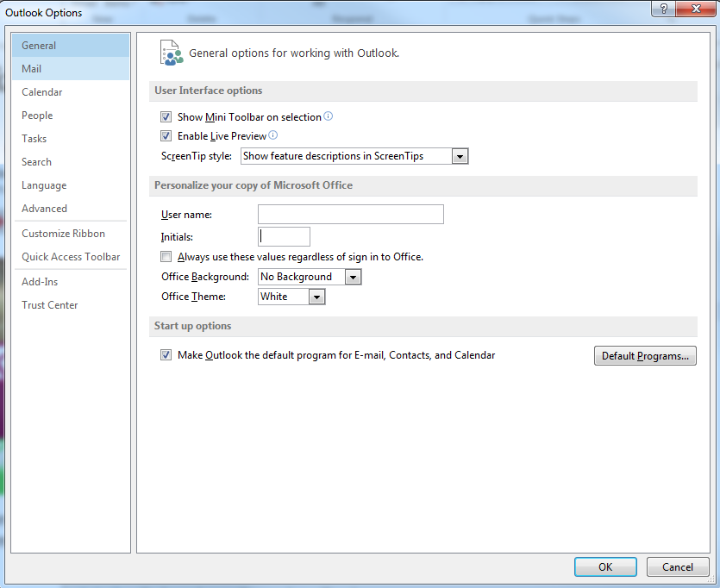Open Advanced options
The width and height of the screenshot is (720, 588).
point(71,209)
